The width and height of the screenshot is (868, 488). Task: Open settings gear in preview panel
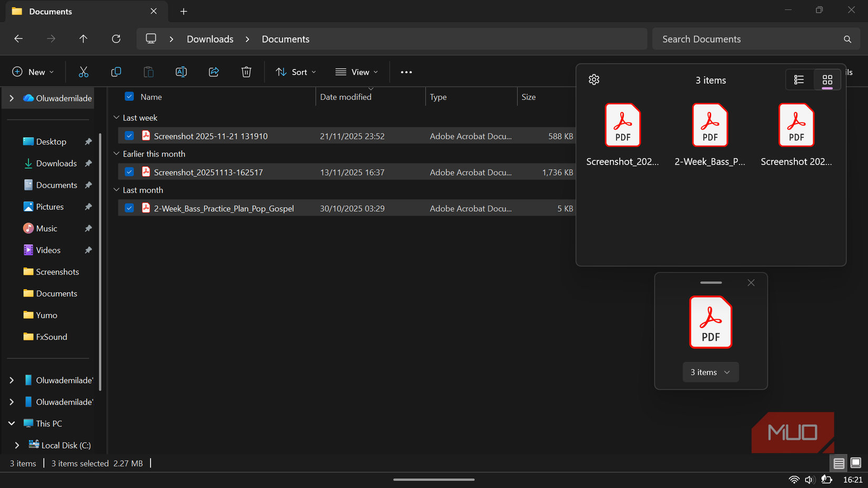[x=594, y=79]
